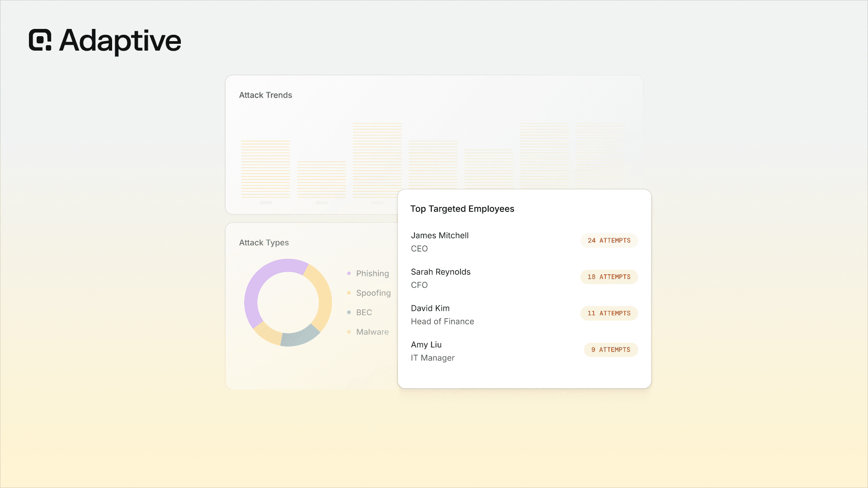This screenshot has height=488, width=868.
Task: Select employee Sarah Reynolds
Action: (441, 272)
